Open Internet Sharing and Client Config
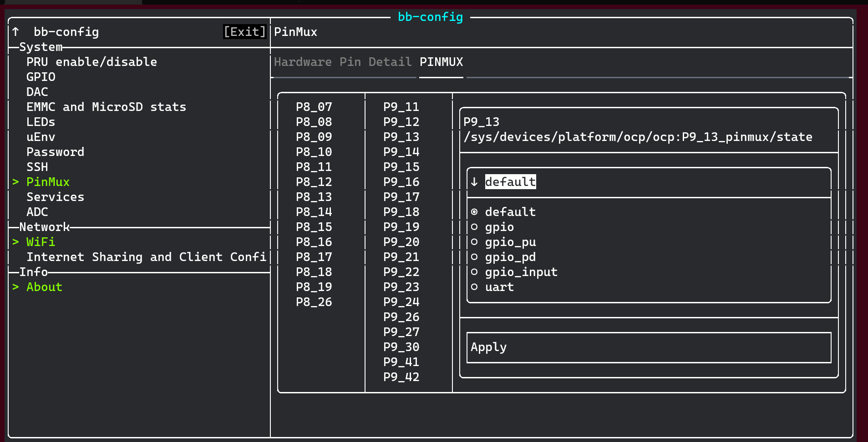 click(147, 256)
